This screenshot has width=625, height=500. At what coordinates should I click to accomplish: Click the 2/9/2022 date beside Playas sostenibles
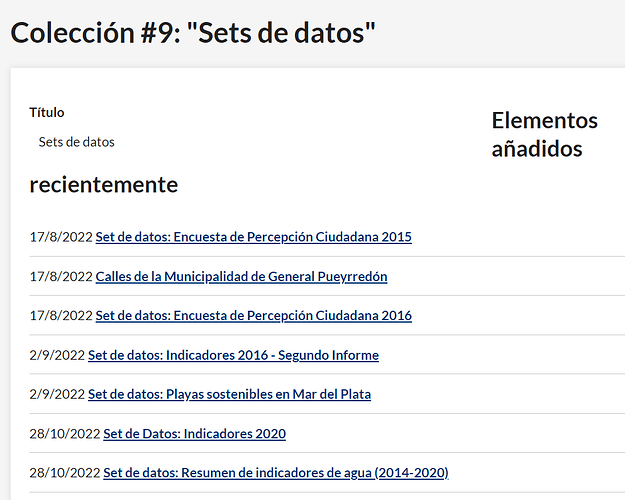point(57,394)
